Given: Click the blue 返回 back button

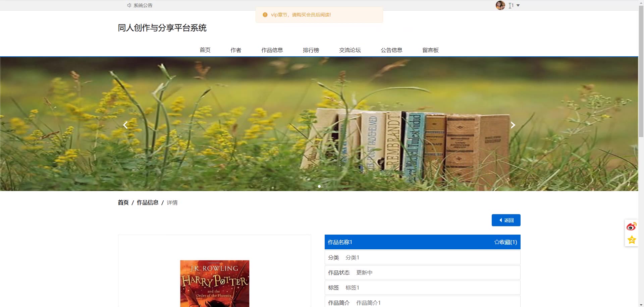Looking at the screenshot, I should click(x=506, y=220).
